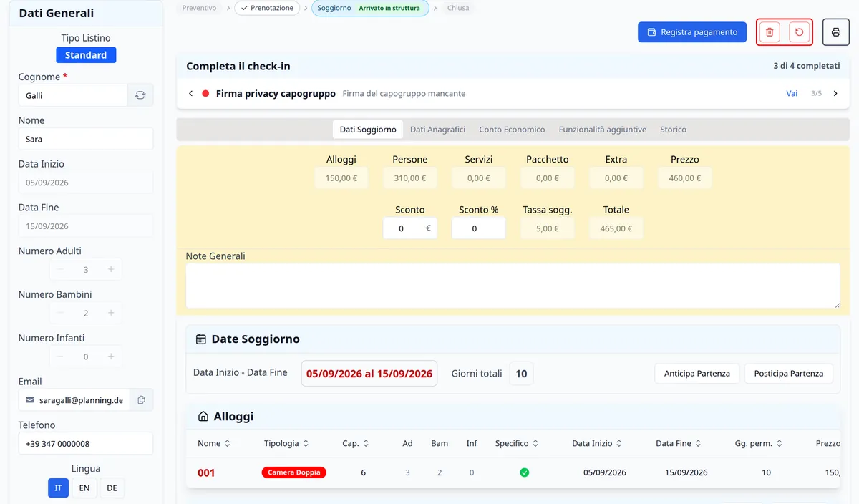Click Vai link for privacy signature
The width and height of the screenshot is (859, 504).
pos(792,94)
